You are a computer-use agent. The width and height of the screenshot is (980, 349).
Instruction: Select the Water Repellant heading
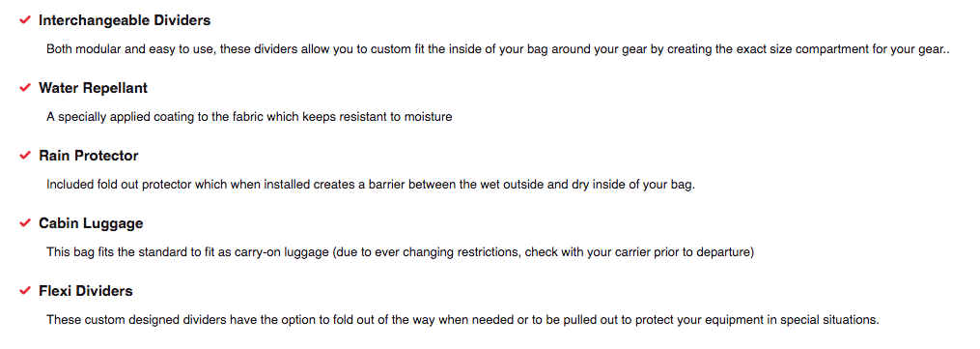(x=93, y=88)
